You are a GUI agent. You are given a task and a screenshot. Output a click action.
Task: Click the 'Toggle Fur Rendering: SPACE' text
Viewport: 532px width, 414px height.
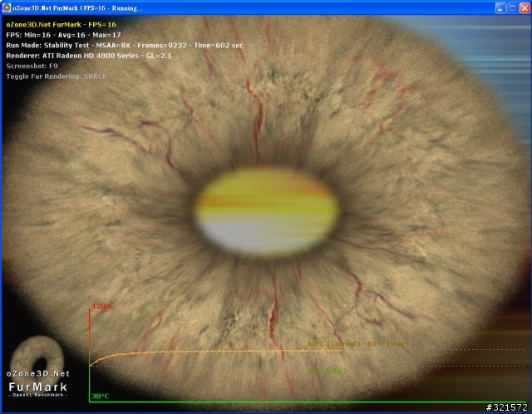[x=57, y=76]
